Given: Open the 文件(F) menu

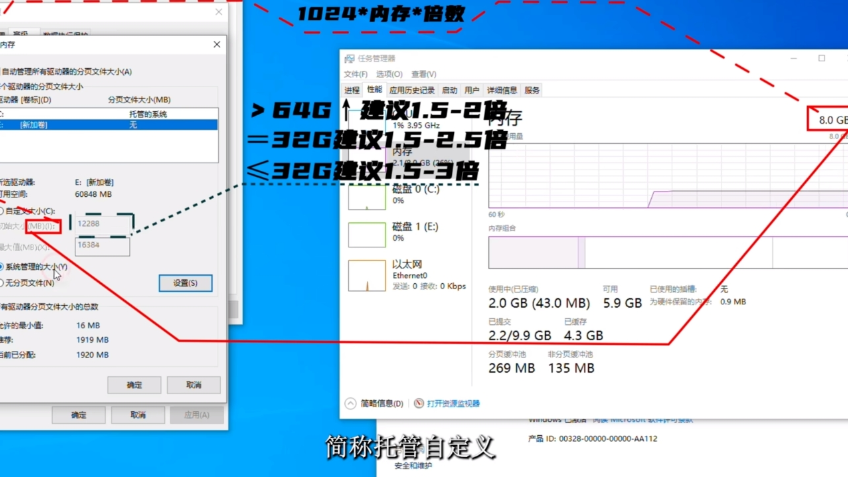Looking at the screenshot, I should [355, 74].
